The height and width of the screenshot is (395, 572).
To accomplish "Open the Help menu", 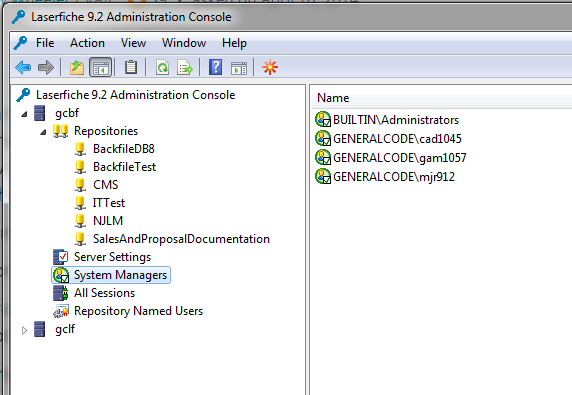I will click(234, 43).
